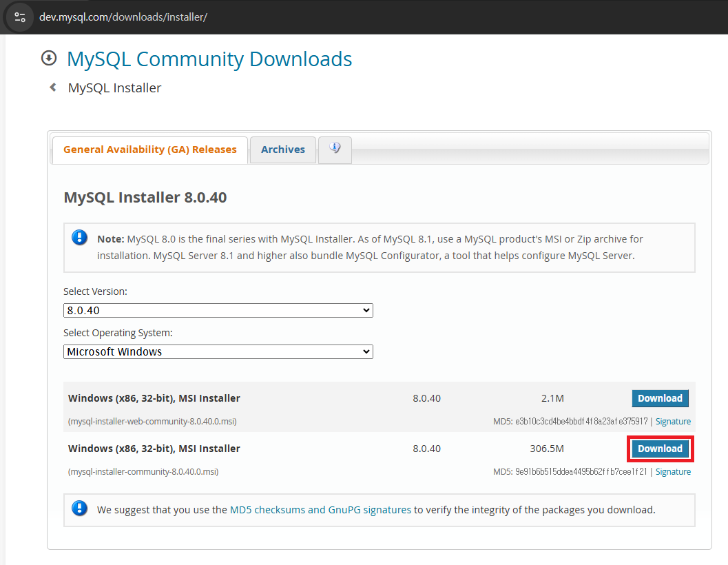This screenshot has height=565, width=728.
Task: Click the MySQL Installer breadcrumb text
Action: tap(115, 88)
